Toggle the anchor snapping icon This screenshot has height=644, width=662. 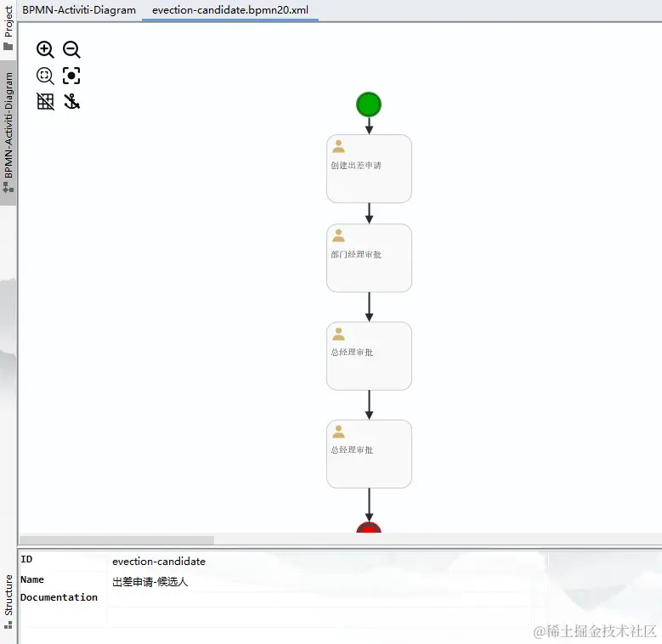click(x=71, y=102)
